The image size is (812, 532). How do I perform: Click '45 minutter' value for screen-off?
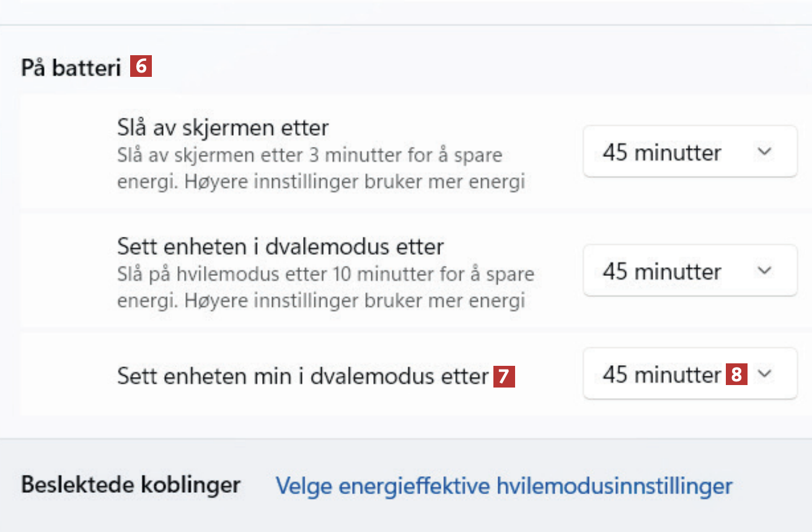(661, 153)
